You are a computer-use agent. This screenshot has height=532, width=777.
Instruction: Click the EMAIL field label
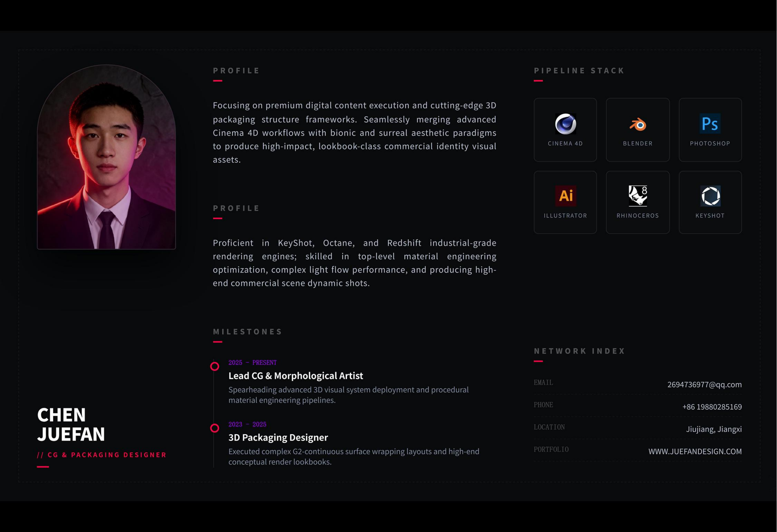click(x=543, y=383)
